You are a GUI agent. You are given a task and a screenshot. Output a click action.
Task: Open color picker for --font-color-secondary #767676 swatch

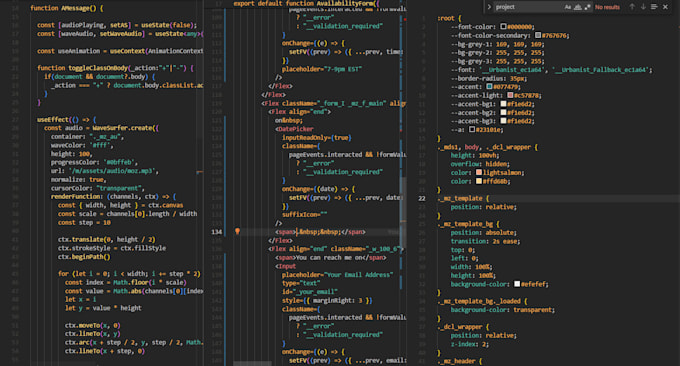(x=538, y=35)
